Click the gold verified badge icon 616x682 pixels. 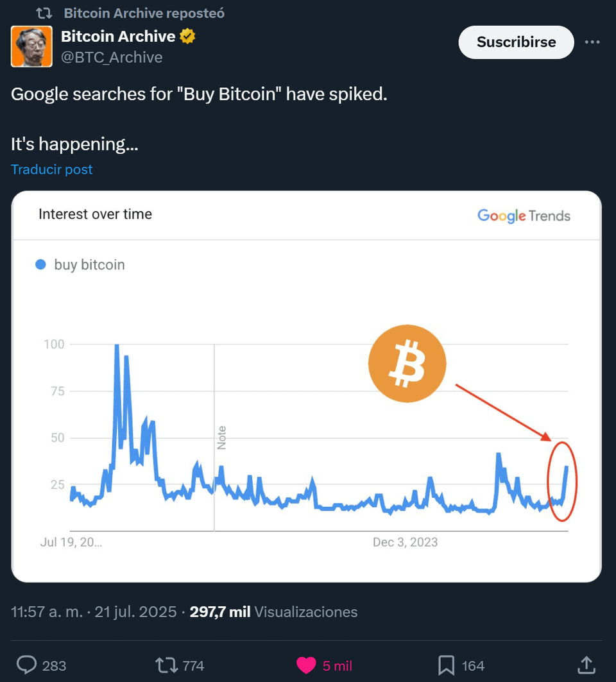pos(187,36)
